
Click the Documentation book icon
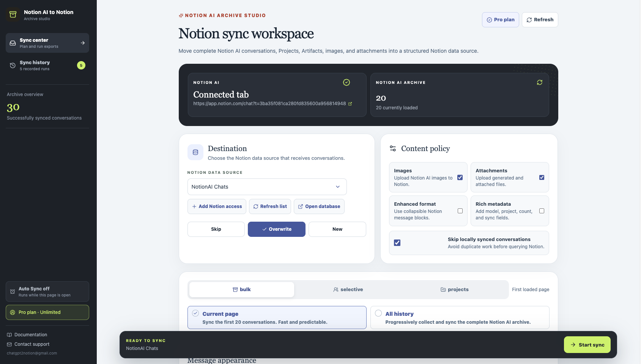pos(9,335)
